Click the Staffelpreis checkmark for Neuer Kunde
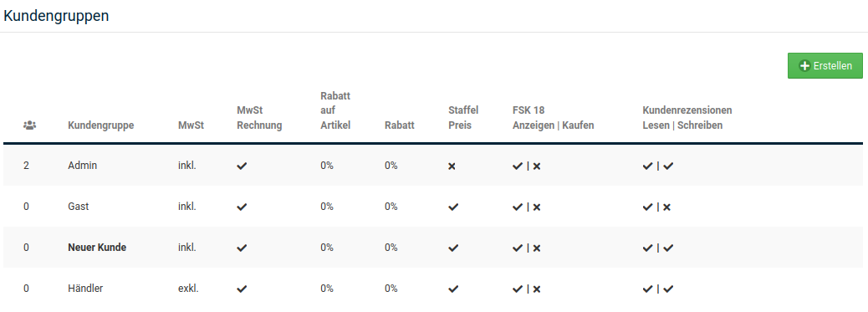 coord(453,248)
